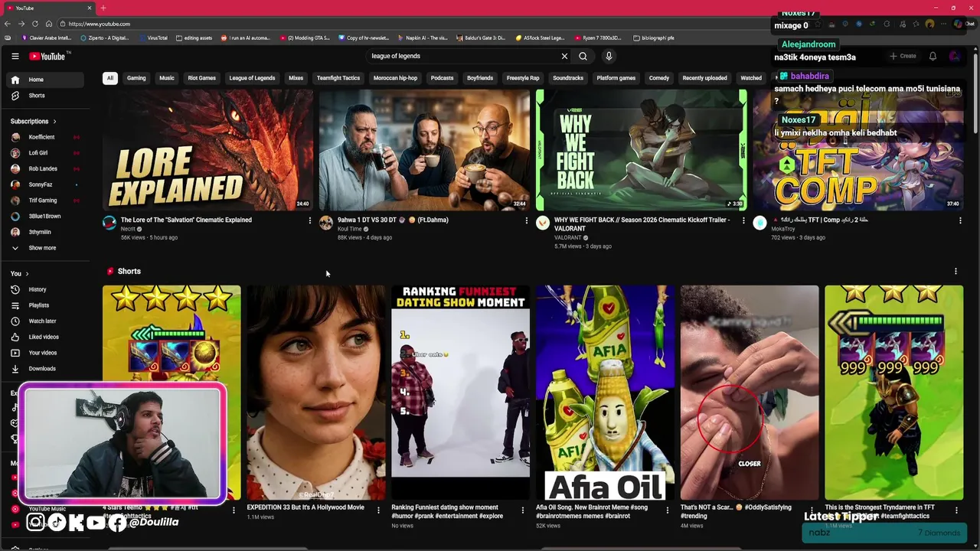Open Lofi Girl channel subscription
The width and height of the screenshot is (980, 551).
point(47,153)
